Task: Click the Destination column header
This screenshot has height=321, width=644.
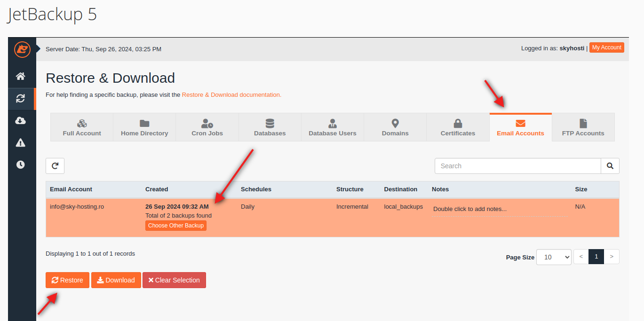Action: pyautogui.click(x=401, y=189)
